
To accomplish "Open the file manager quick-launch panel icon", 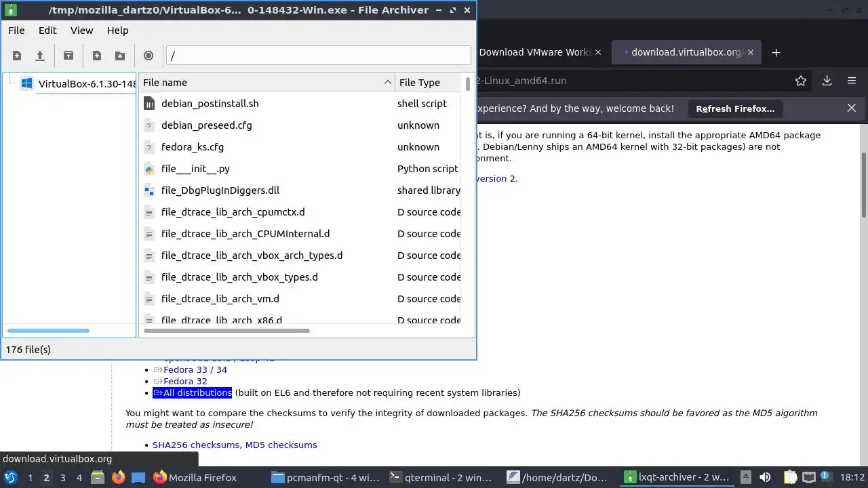I will [98, 477].
